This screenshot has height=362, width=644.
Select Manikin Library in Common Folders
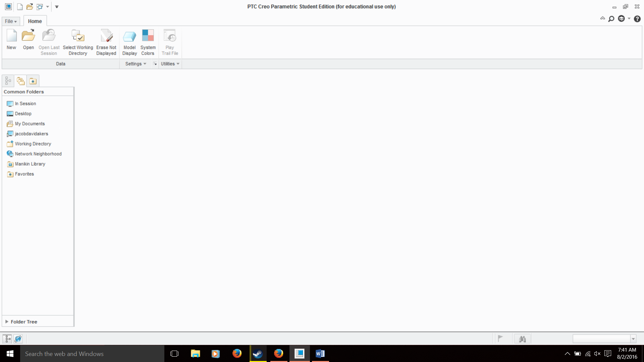pyautogui.click(x=30, y=164)
